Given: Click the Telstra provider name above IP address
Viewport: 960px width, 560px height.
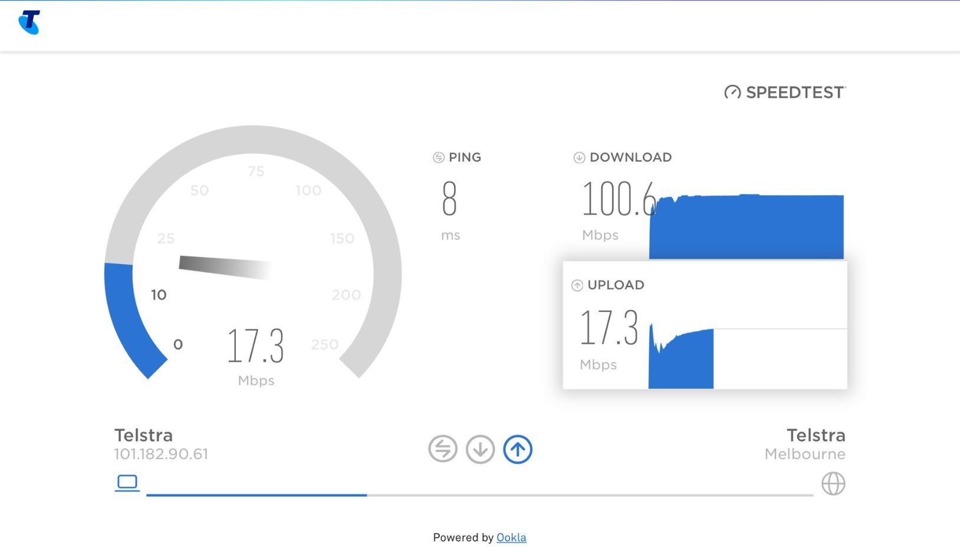Looking at the screenshot, I should click(x=143, y=435).
